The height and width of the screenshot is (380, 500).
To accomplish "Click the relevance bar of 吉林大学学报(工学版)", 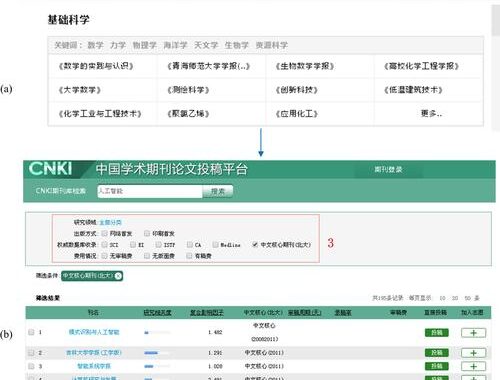I will (157, 353).
